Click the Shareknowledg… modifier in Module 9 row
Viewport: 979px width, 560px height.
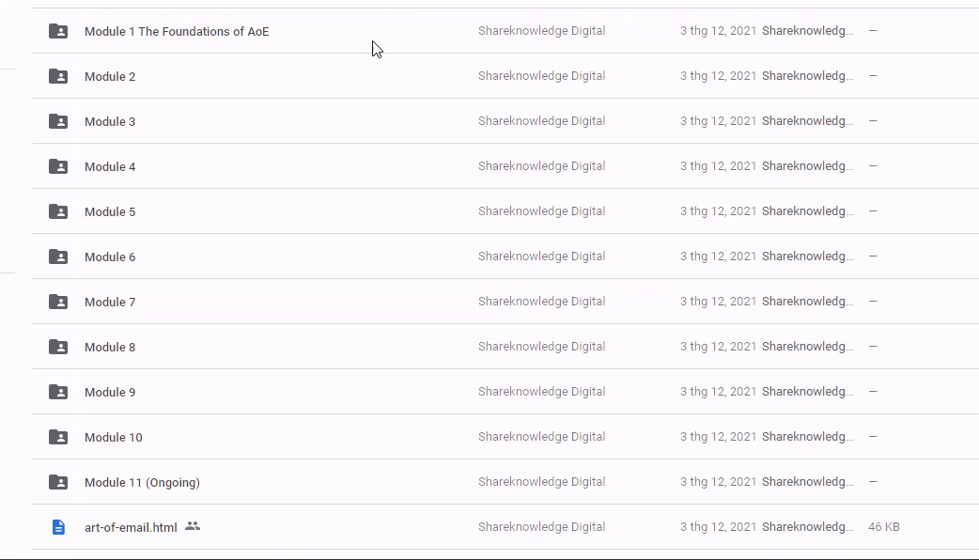pos(807,392)
